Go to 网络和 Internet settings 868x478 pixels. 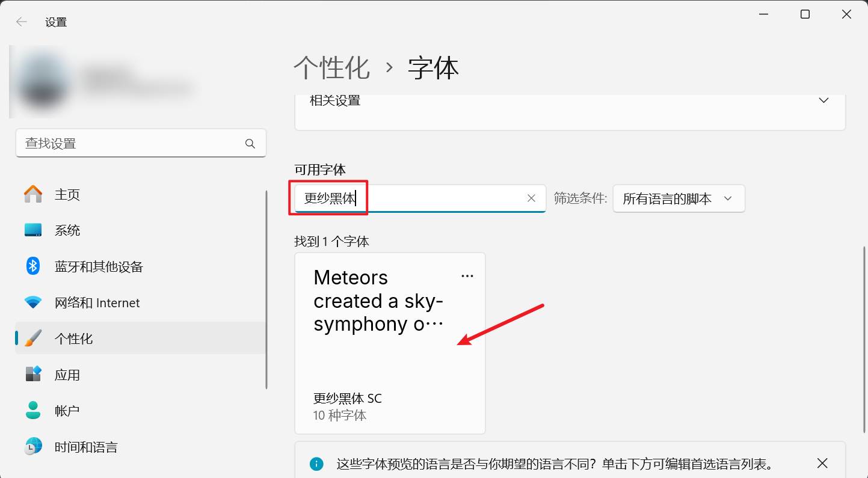tap(96, 302)
